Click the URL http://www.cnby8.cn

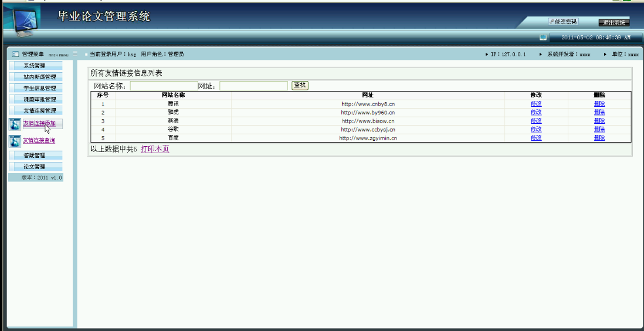(x=368, y=104)
